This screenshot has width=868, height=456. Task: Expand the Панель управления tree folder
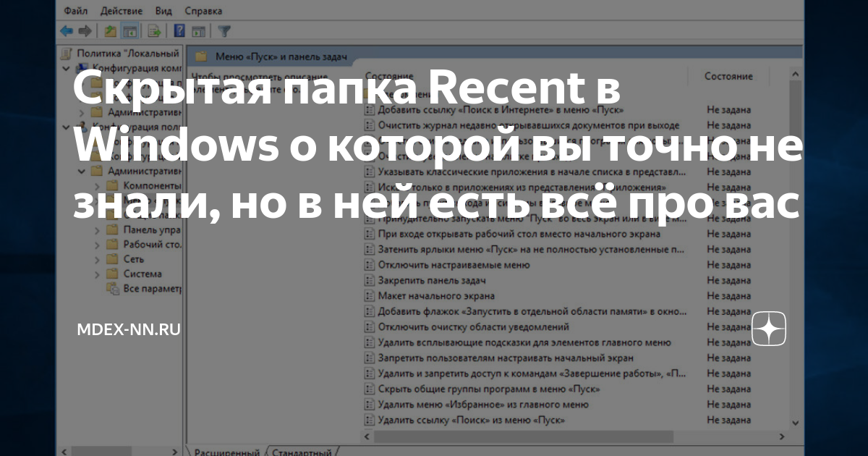(97, 229)
